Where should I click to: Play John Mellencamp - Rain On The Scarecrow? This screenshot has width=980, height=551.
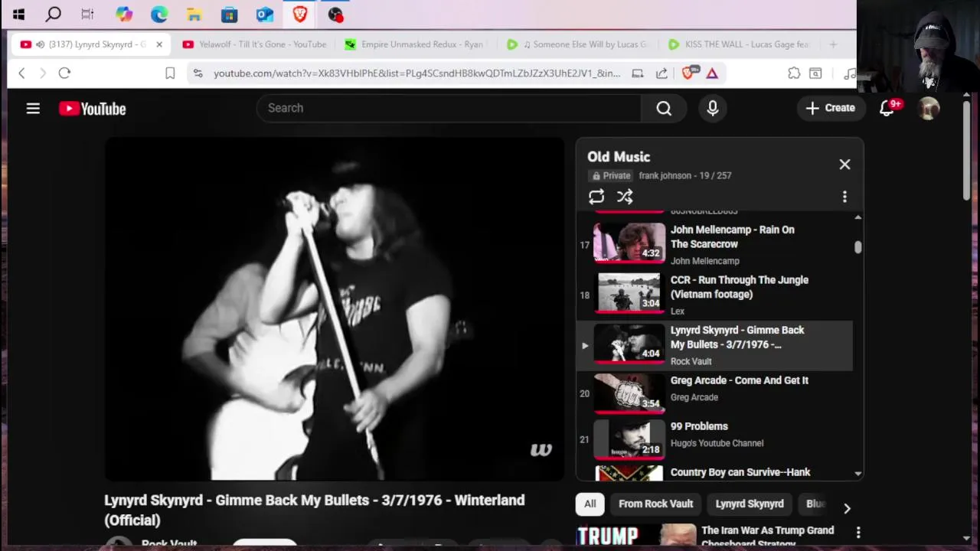714,244
